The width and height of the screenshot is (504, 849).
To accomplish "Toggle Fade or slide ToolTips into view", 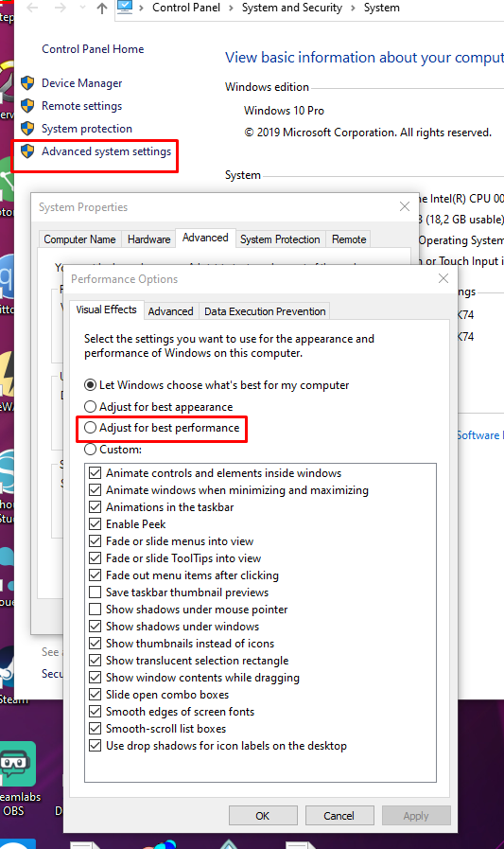I will click(x=96, y=558).
